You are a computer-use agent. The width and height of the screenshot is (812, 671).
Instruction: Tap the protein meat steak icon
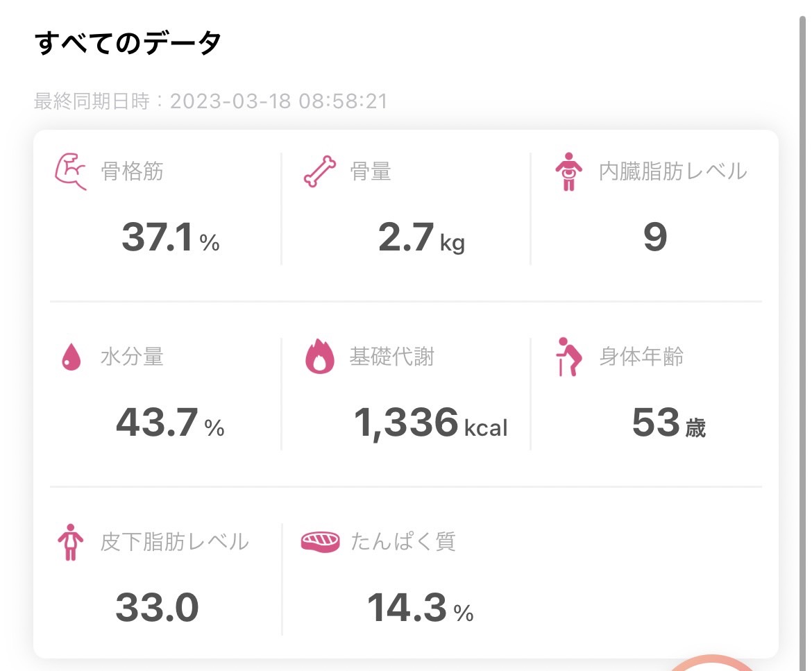click(x=320, y=542)
